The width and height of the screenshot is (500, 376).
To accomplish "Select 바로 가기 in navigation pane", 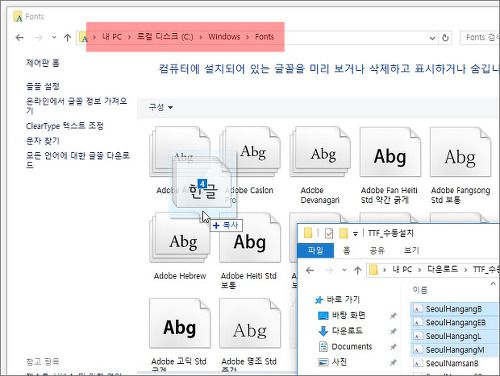I will pos(338,300).
